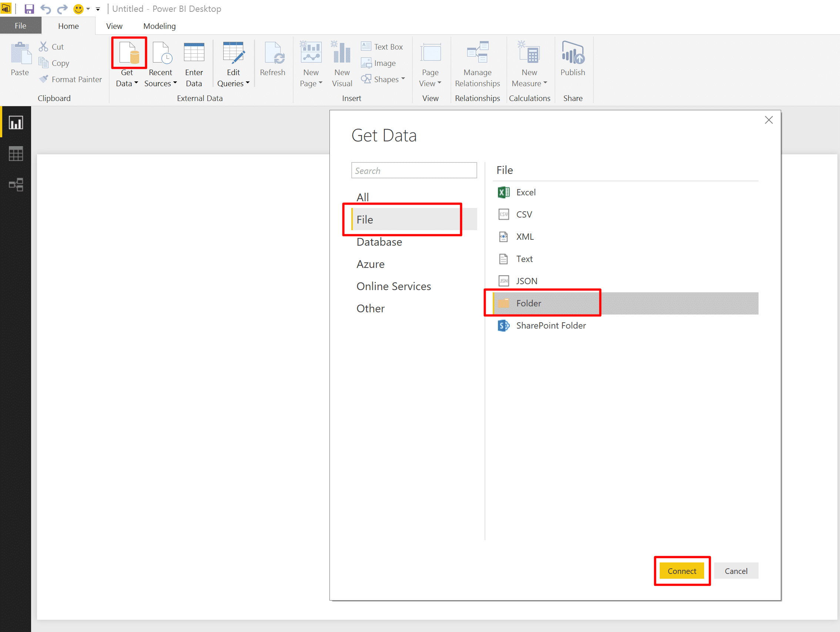
Task: Click the Enter Data icon
Action: pos(194,53)
